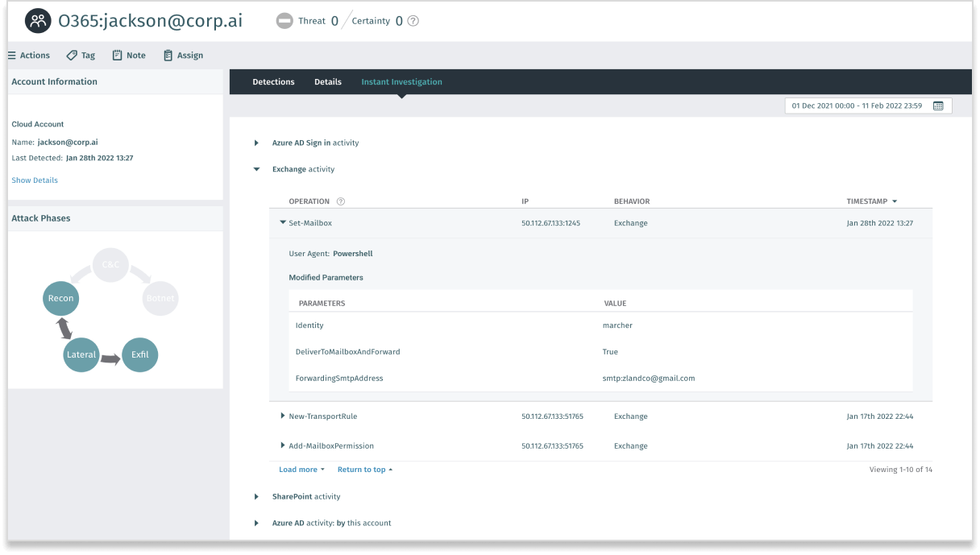Switch to the Detections tab
The width and height of the screenshot is (980, 555).
click(273, 81)
